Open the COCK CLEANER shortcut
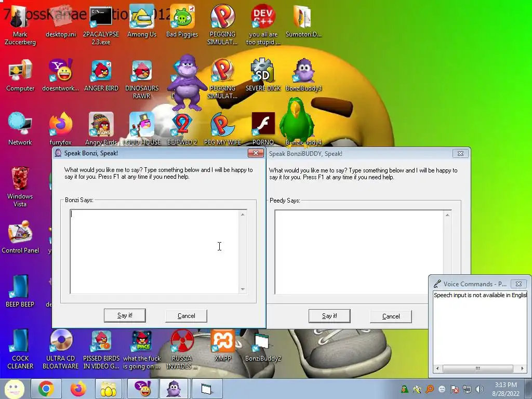 click(20, 350)
